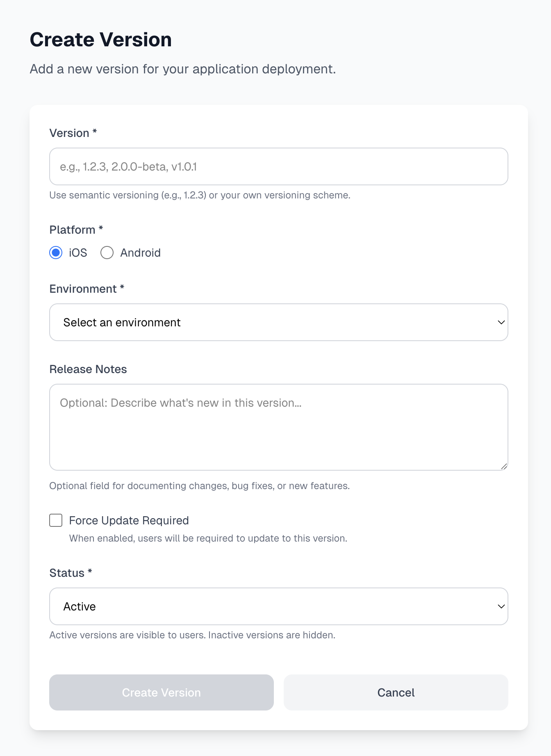Open the "Select an environment" dropdown
Viewport: 551px width, 756px height.
pos(278,323)
